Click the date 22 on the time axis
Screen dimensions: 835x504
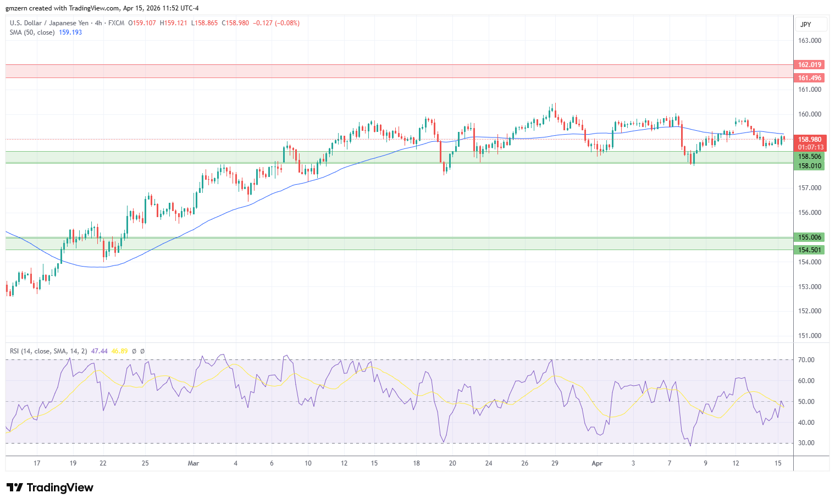tap(103, 463)
